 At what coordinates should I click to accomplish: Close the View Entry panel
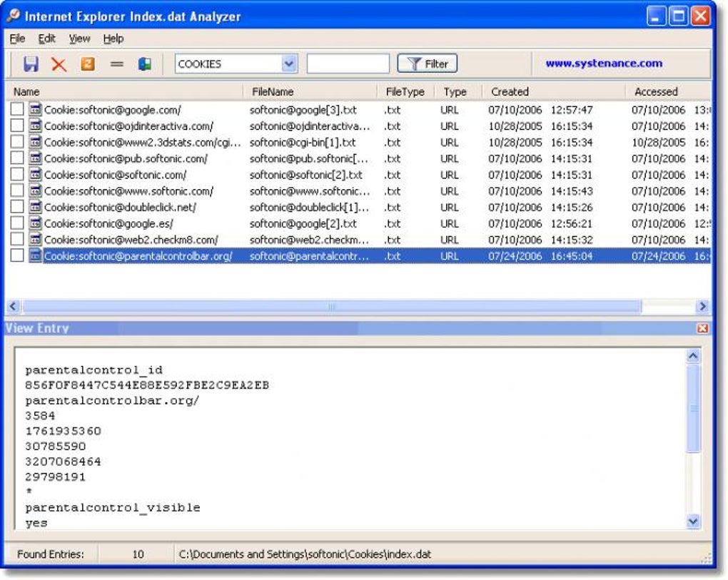coord(702,328)
